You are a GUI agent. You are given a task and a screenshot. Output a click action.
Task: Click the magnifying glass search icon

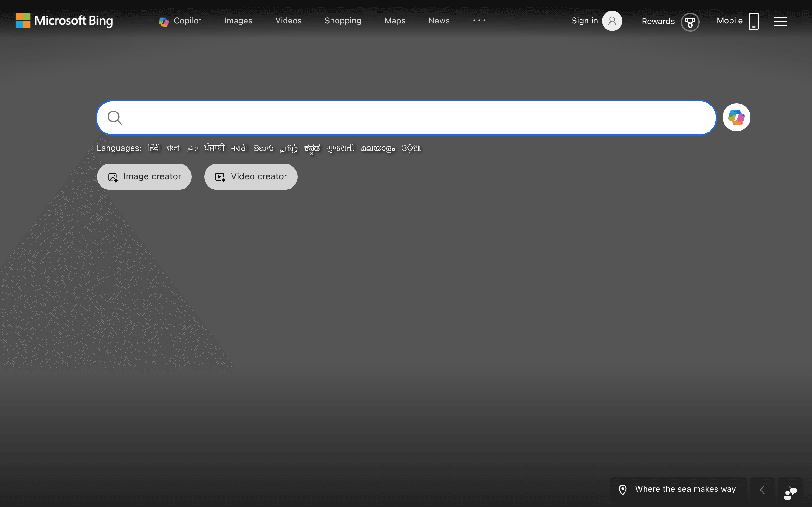(x=115, y=118)
